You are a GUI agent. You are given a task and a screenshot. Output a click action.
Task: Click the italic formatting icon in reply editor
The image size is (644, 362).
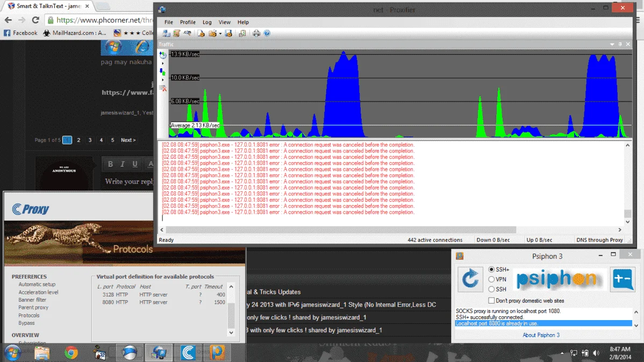[x=123, y=164]
